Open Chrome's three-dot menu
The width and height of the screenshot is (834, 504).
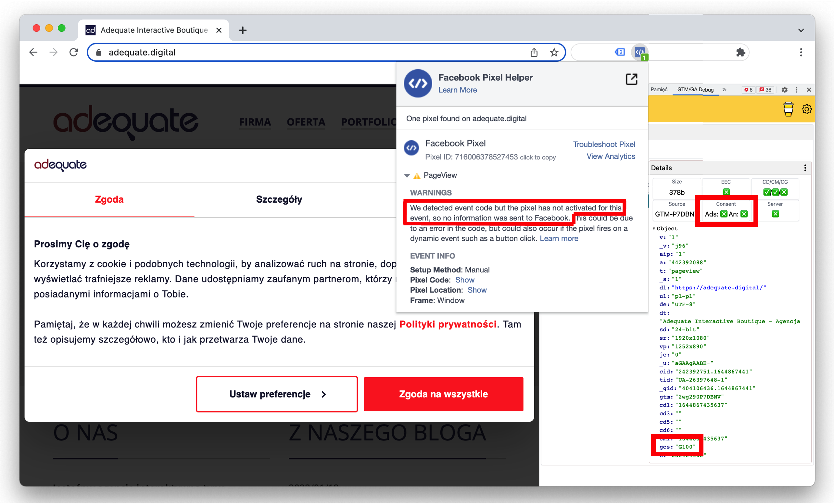(x=801, y=53)
